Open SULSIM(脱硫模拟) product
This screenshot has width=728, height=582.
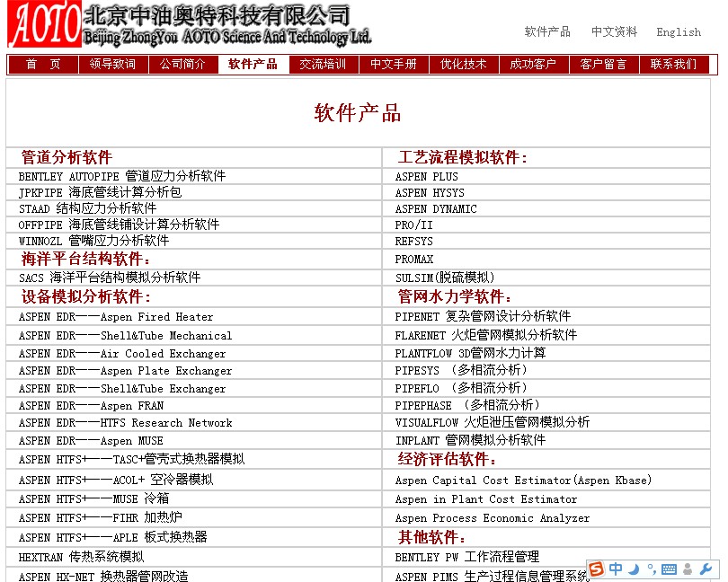(x=445, y=278)
